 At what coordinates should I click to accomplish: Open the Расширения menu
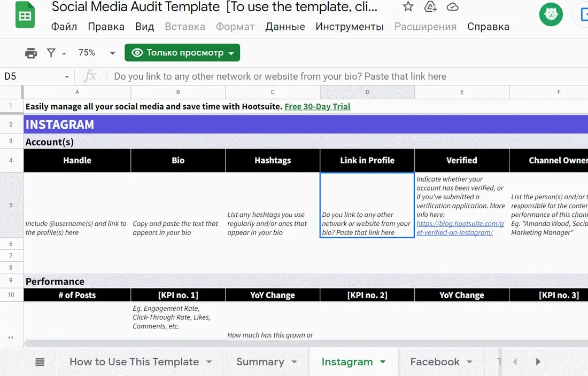coord(425,27)
